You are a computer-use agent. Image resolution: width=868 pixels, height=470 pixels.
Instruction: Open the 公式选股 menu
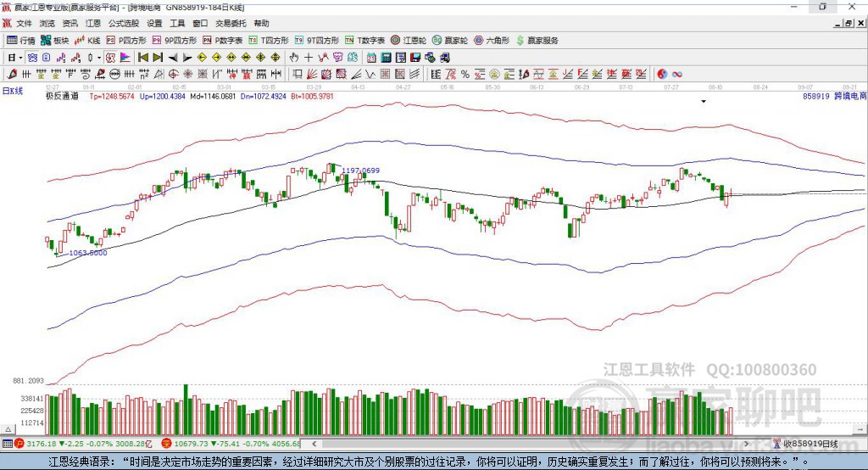click(124, 23)
